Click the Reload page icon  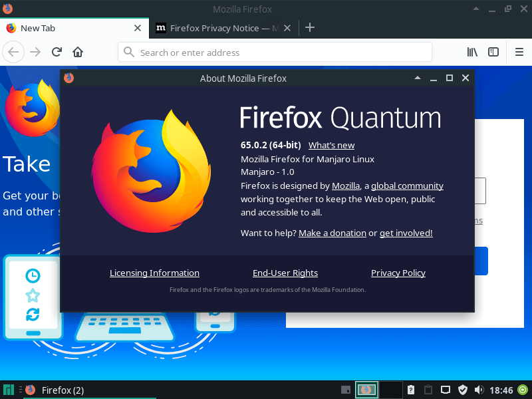pos(57,52)
